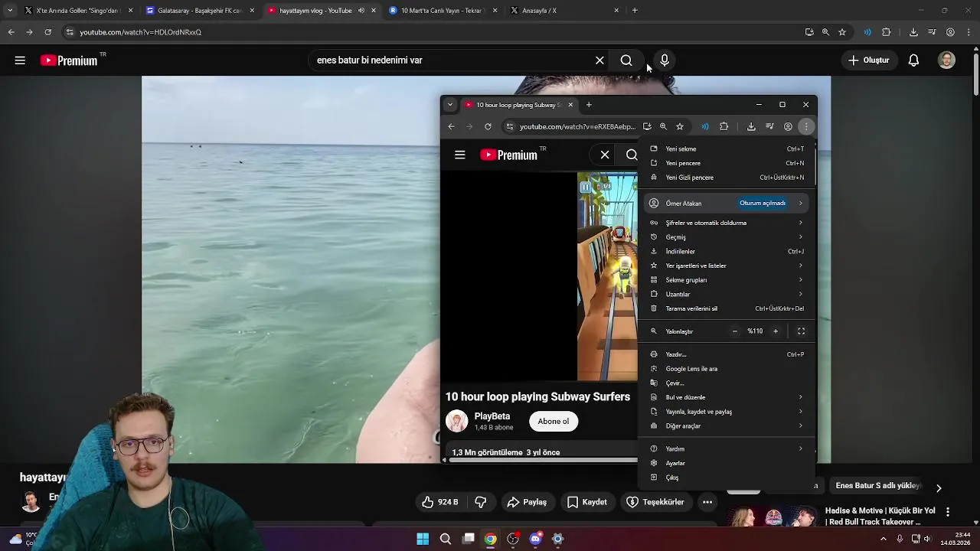Clear the search text with the X icon
The image size is (980, 551).
click(x=599, y=60)
